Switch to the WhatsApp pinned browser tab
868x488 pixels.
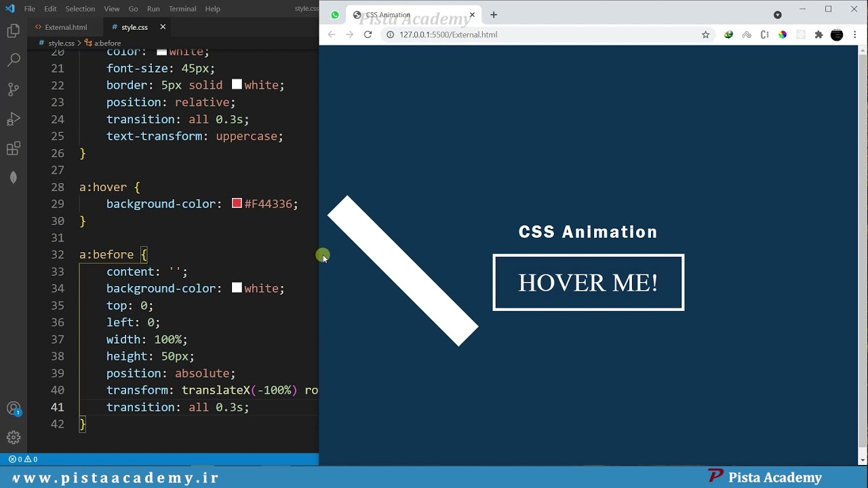[x=335, y=15]
